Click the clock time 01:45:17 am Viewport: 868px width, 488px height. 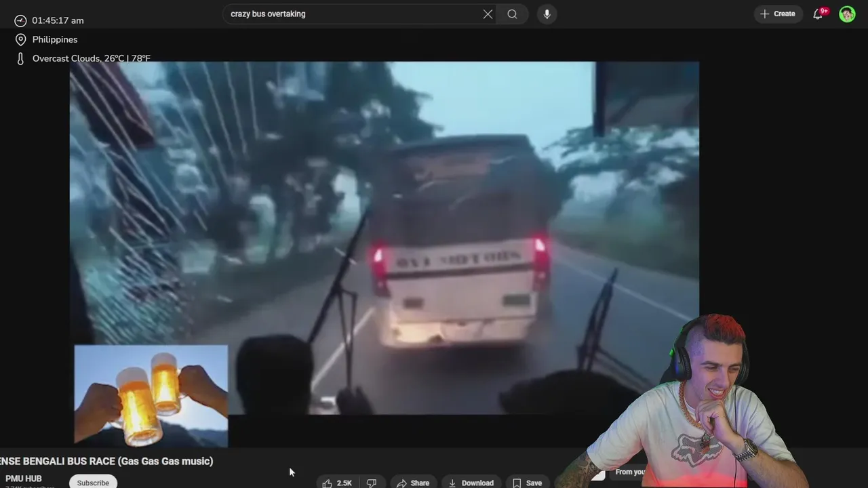58,21
